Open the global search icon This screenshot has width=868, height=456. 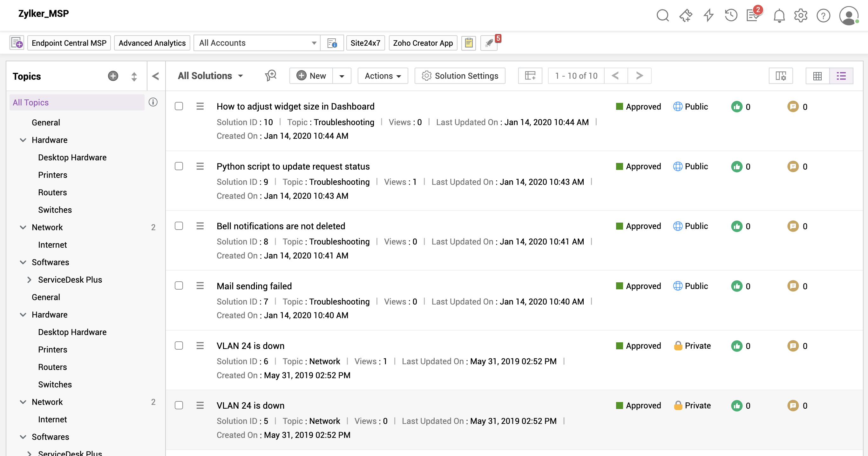point(662,16)
